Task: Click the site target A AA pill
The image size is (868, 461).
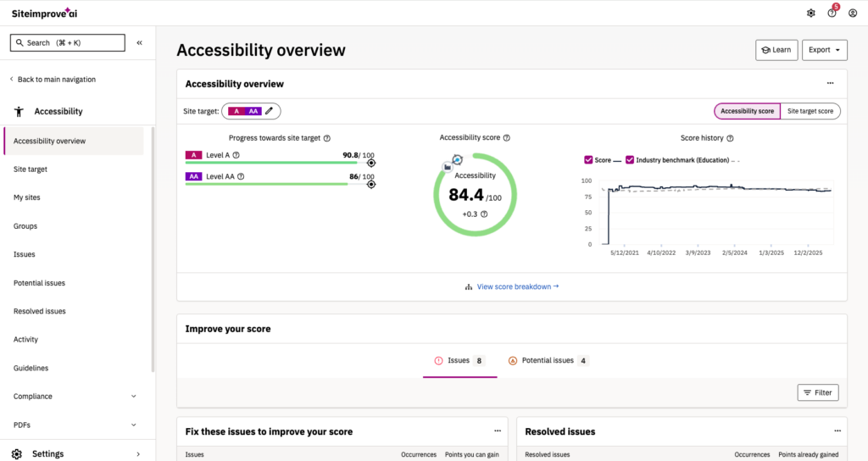Action: [x=251, y=111]
